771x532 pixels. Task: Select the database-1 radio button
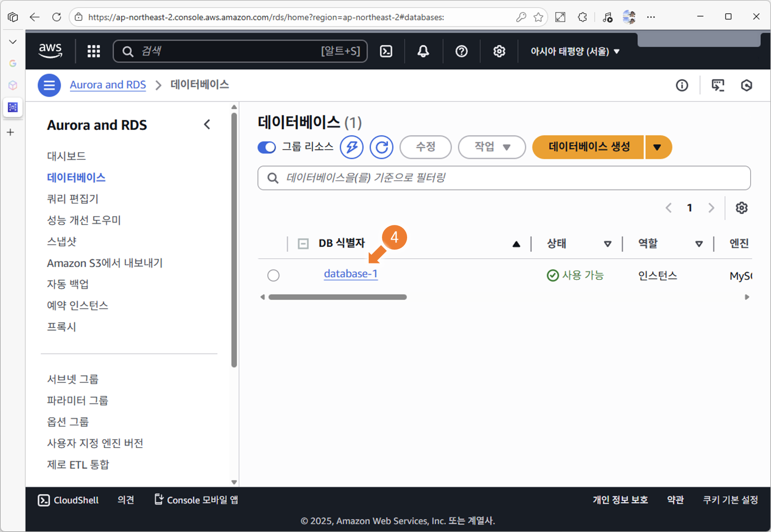point(273,275)
